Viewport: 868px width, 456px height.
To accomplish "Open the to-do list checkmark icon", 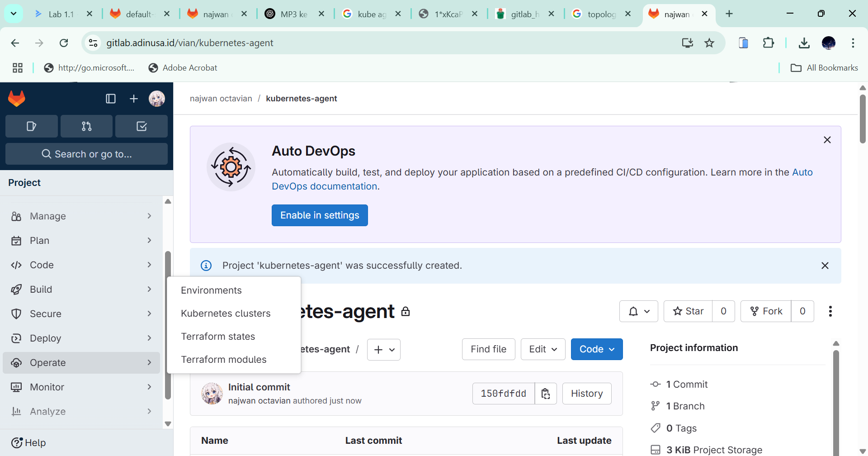I will (x=142, y=126).
